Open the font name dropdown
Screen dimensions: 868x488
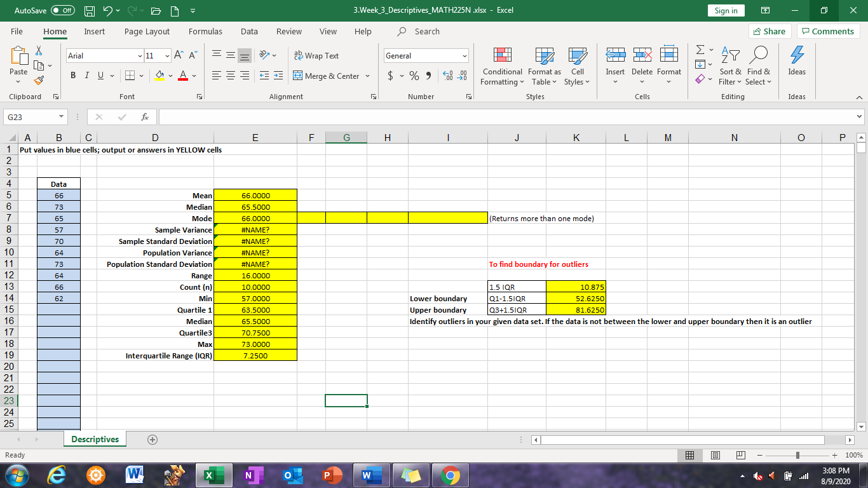coord(103,55)
